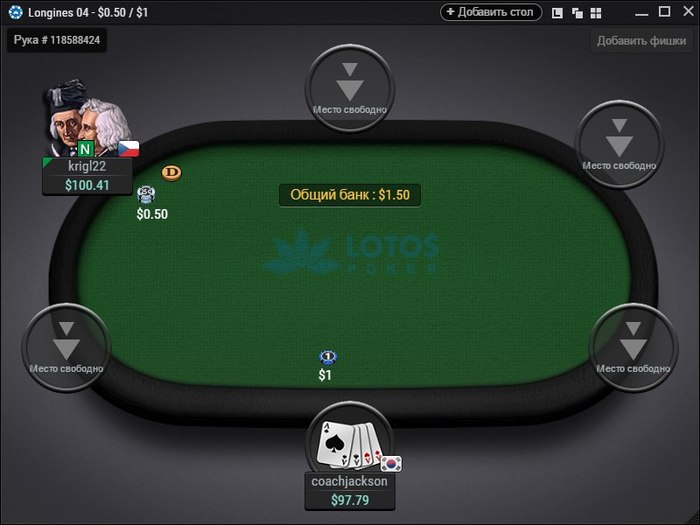The width and height of the screenshot is (700, 525).
Task: Click krigl22's player avatar
Action: coord(87,117)
